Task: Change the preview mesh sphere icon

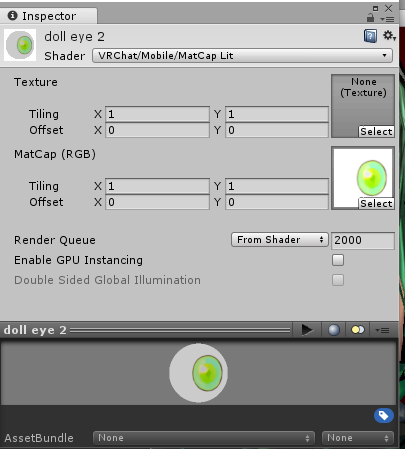Action: pyautogui.click(x=334, y=330)
